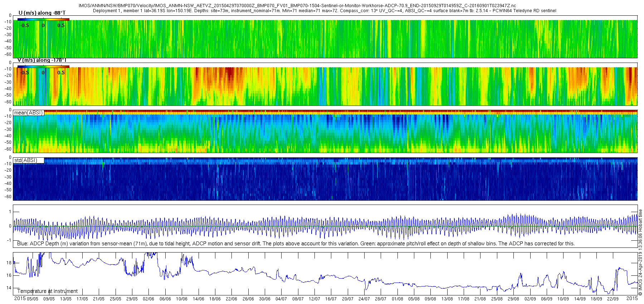Image resolution: width=644 pixels, height=304 pixels.
Task: Click the '06/09' date tick label
Action: click(547, 299)
